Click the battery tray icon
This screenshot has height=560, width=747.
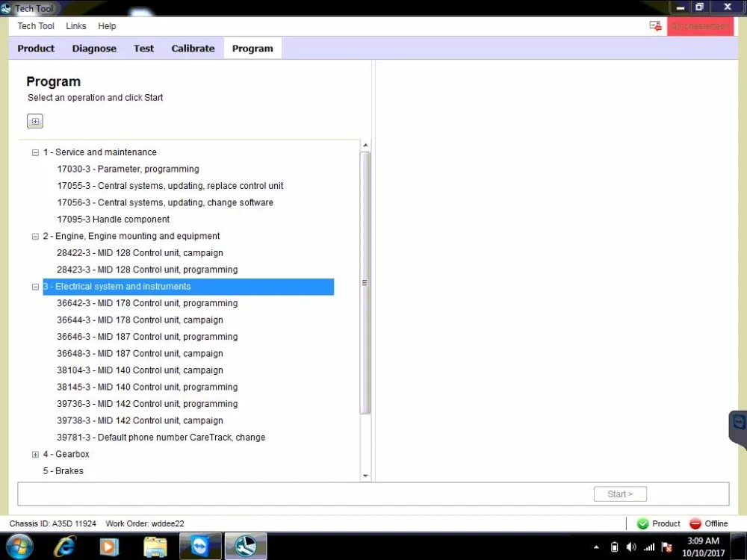(615, 547)
